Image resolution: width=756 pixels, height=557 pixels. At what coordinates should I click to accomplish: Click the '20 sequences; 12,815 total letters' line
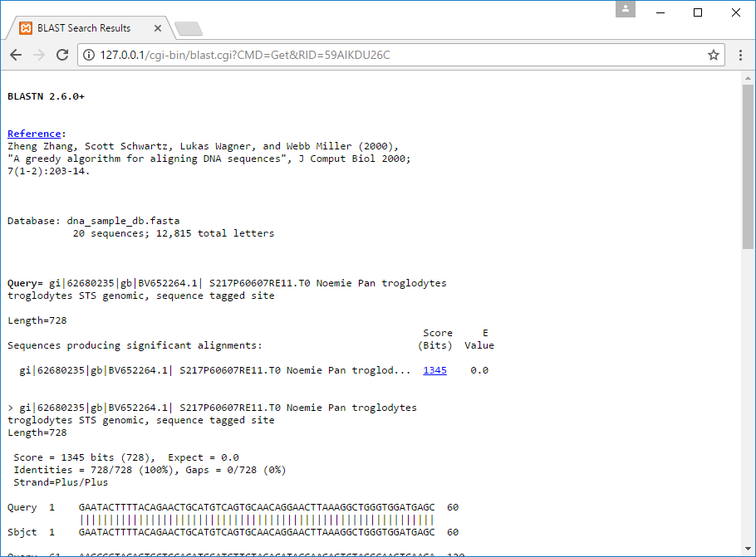click(x=174, y=233)
